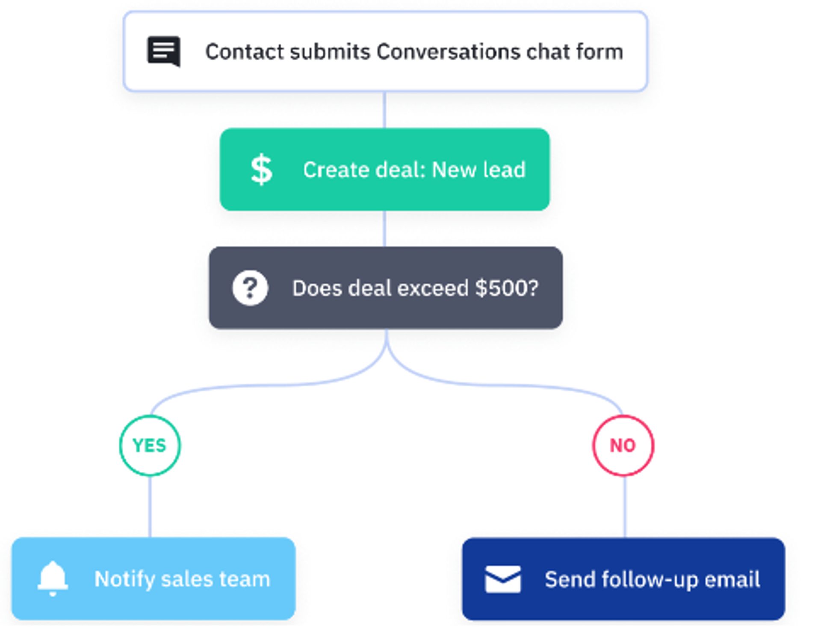Click the question mark condition icon
Image resolution: width=821 pixels, height=644 pixels.
point(250,288)
